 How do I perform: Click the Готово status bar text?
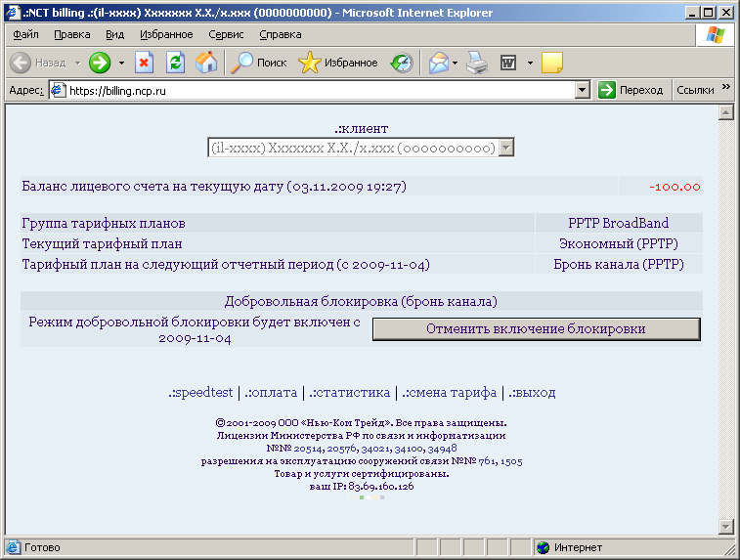pos(42,547)
